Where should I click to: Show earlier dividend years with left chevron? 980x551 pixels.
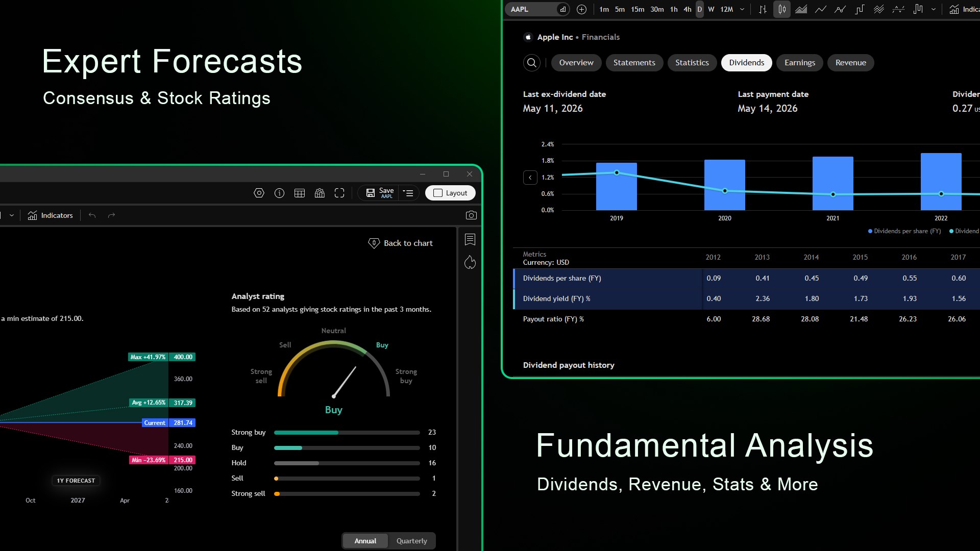click(530, 178)
